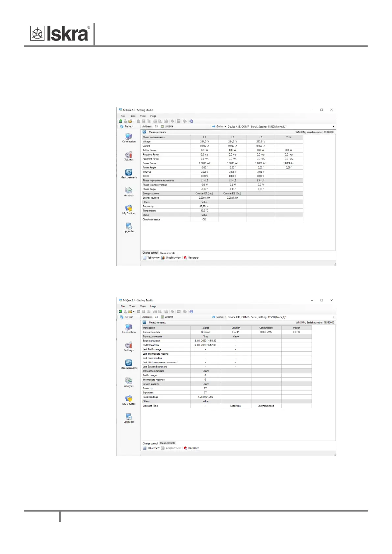
Task: Click the blue globe toolbar icon, upper window
Action: click(x=191, y=121)
